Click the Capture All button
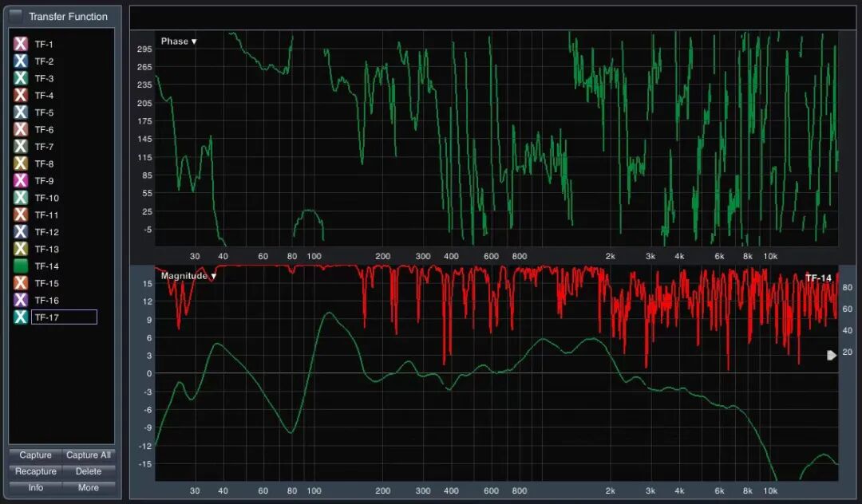This screenshot has height=504, width=862. pyautogui.click(x=89, y=455)
